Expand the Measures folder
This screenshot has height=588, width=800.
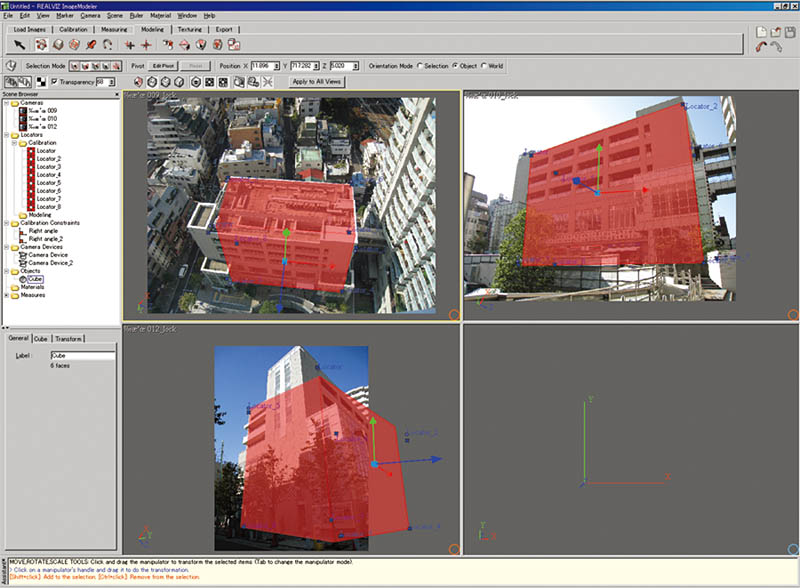(6, 295)
